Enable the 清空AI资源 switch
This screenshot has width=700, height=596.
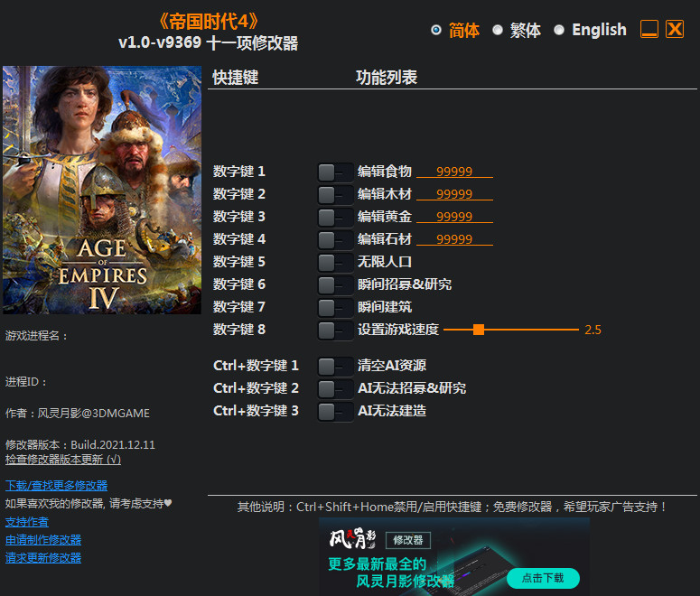(x=335, y=367)
